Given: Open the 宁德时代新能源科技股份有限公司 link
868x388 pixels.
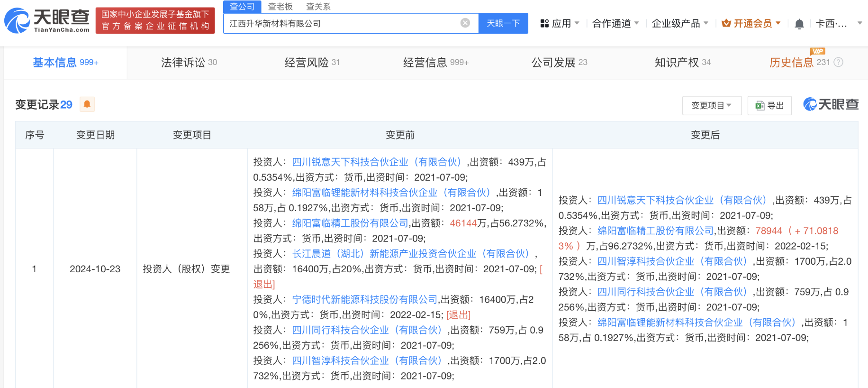Looking at the screenshot, I should [x=364, y=299].
